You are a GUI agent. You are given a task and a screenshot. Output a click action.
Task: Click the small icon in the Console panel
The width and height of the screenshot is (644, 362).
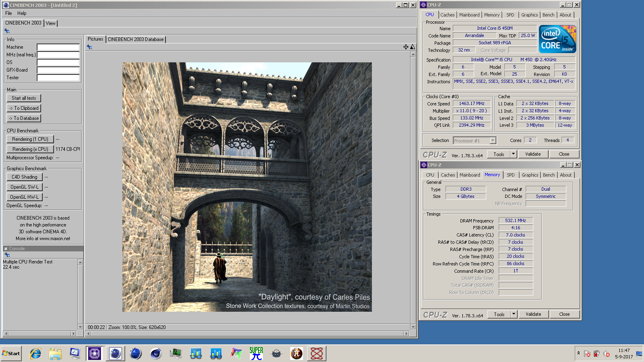(x=7, y=255)
